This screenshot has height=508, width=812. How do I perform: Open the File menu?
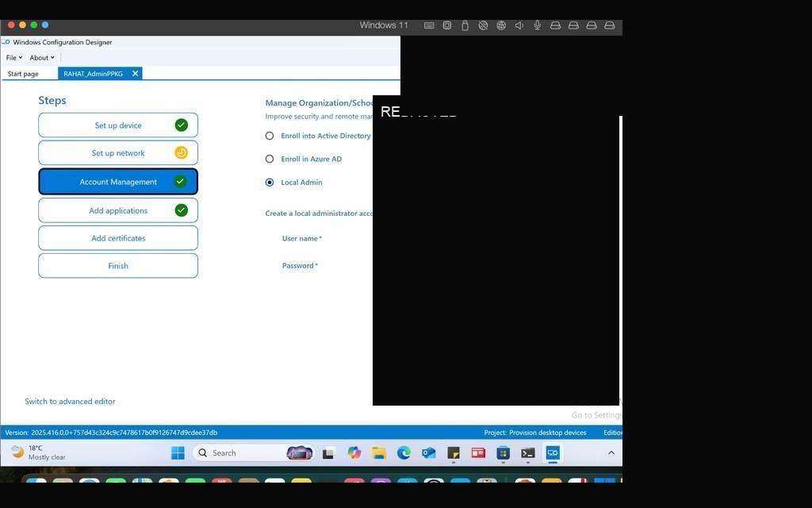coord(14,57)
